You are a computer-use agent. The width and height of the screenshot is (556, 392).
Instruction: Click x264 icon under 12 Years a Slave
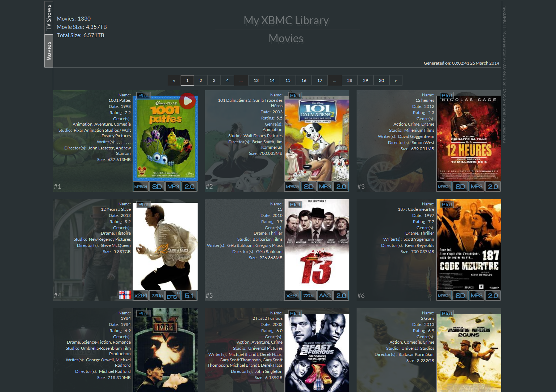point(141,296)
